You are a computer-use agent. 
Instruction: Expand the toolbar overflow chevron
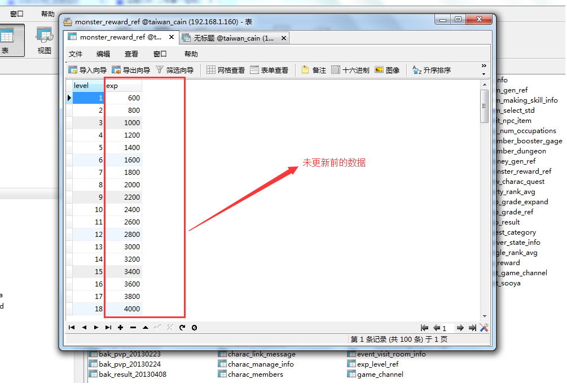(484, 67)
